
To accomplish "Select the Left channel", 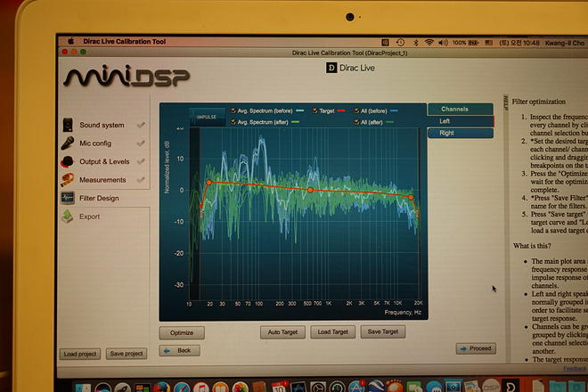I will click(461, 121).
